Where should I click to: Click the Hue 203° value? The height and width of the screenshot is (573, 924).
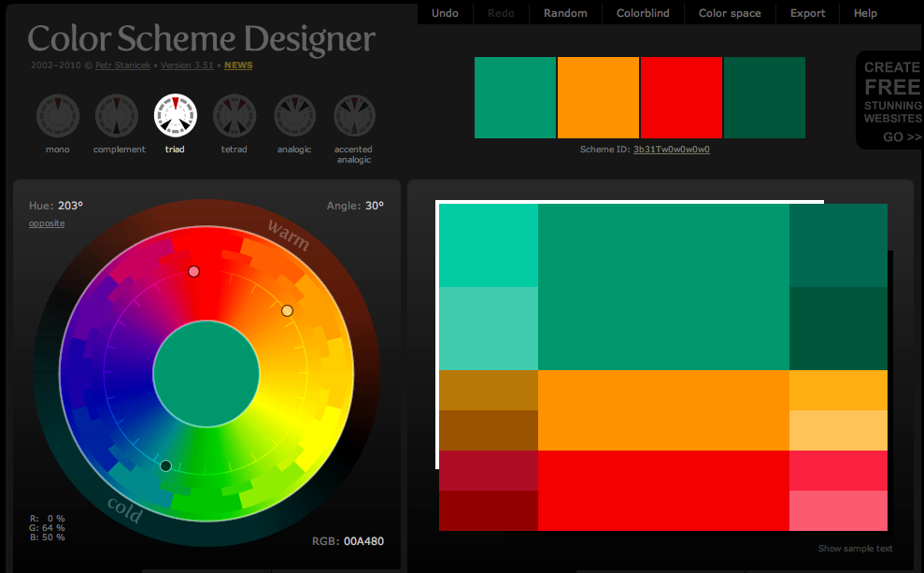[70, 206]
